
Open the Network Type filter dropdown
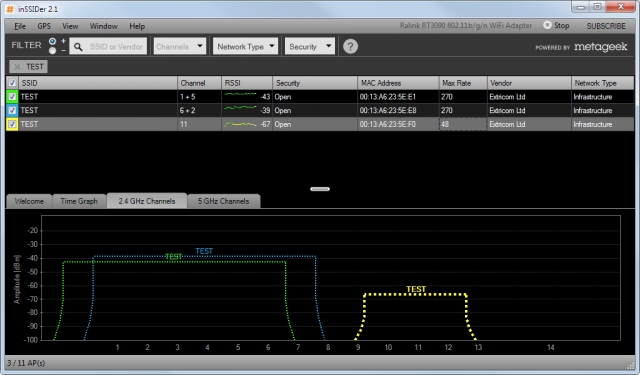[245, 46]
